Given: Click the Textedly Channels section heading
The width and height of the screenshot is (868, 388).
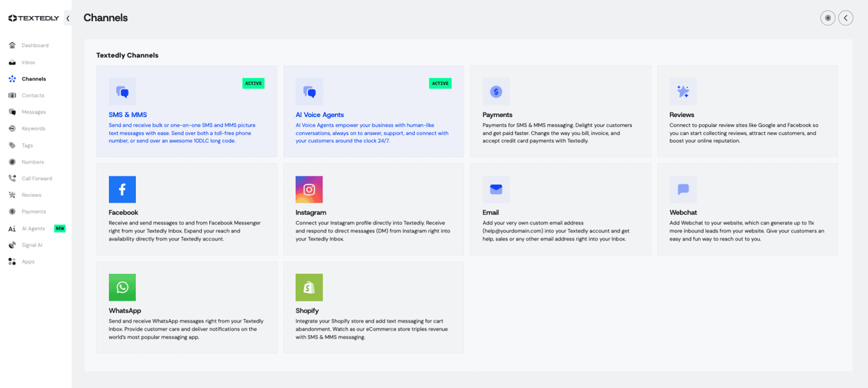Looking at the screenshot, I should [x=127, y=55].
